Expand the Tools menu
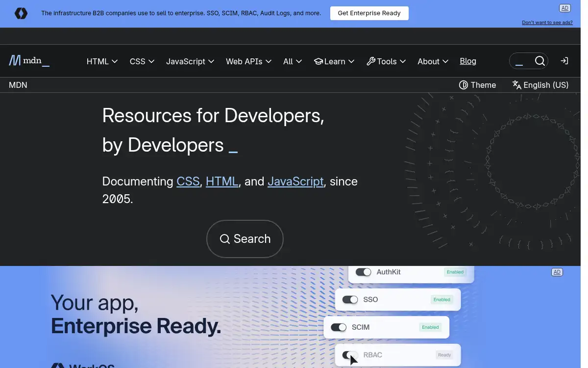 [386, 61]
